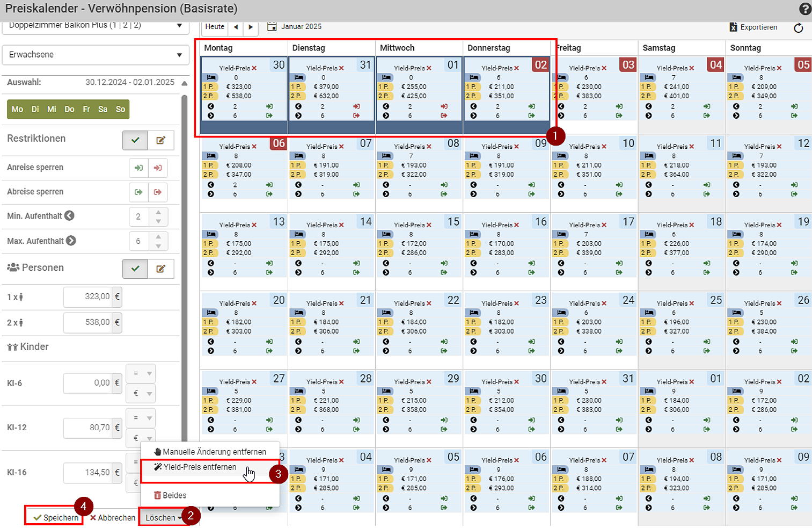Click the help question mark icon

(x=804, y=9)
